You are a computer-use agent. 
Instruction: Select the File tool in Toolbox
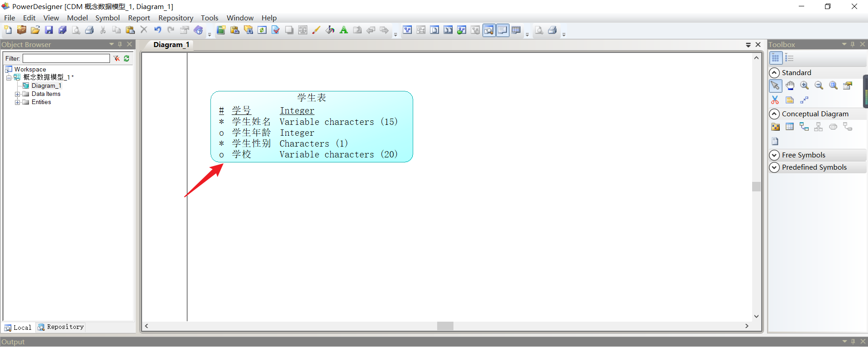click(x=775, y=141)
